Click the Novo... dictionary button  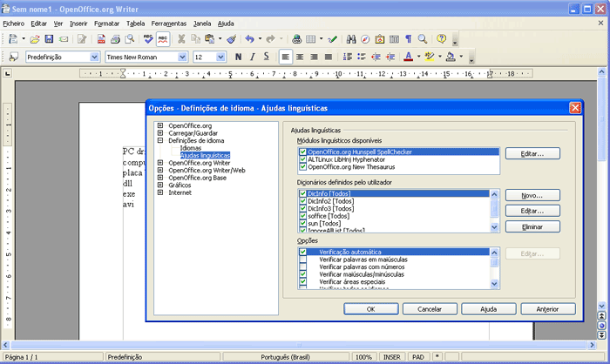(x=532, y=195)
